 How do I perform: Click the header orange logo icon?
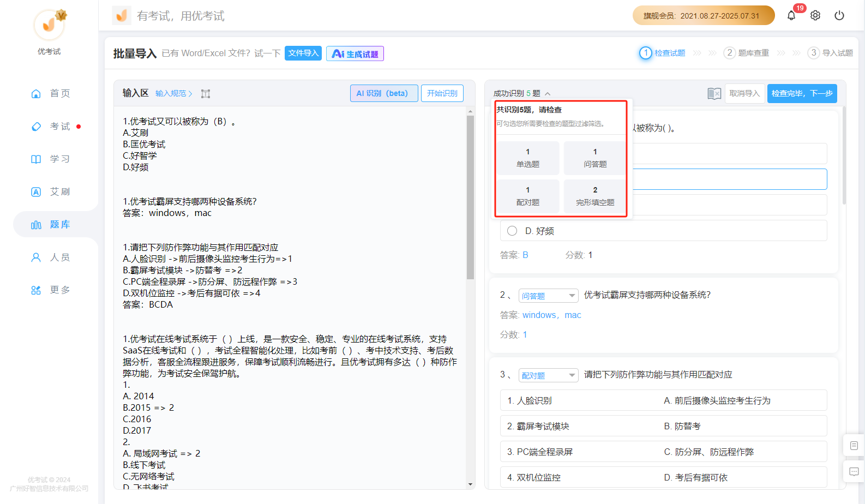[122, 15]
